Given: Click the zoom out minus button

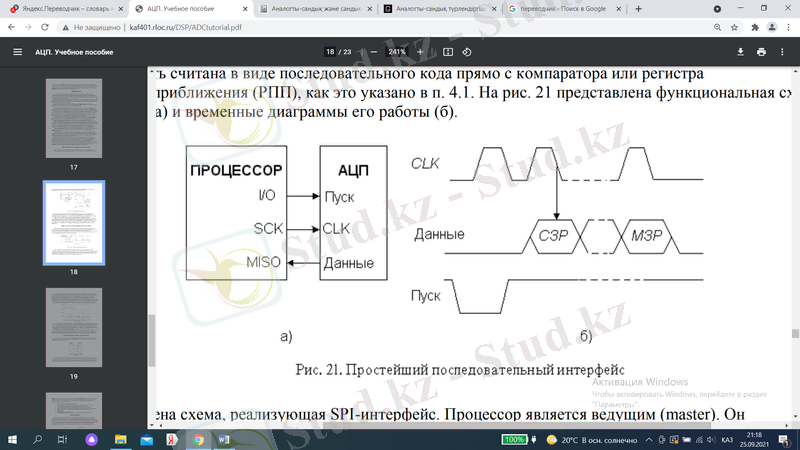Looking at the screenshot, I should pos(373,52).
